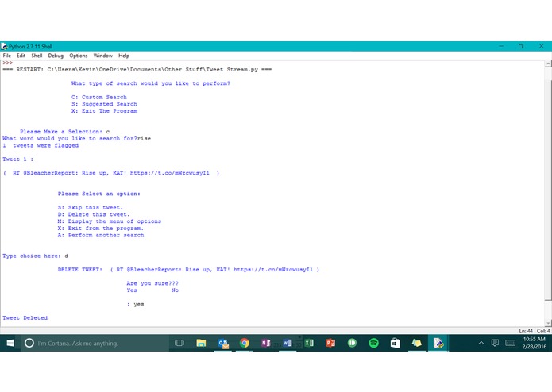
Task: Click the 'Please Select an option:' line
Action: tap(99, 194)
